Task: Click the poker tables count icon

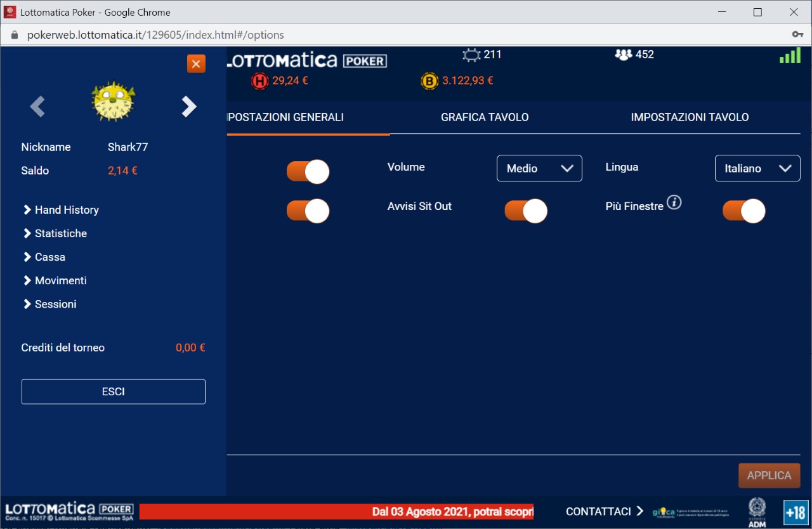Action: pos(471,55)
